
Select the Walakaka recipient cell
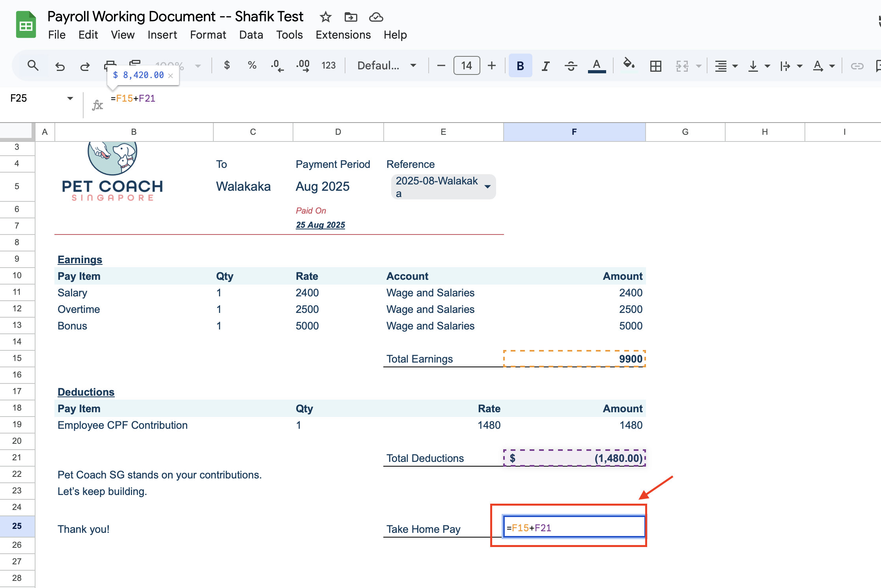coord(253,186)
